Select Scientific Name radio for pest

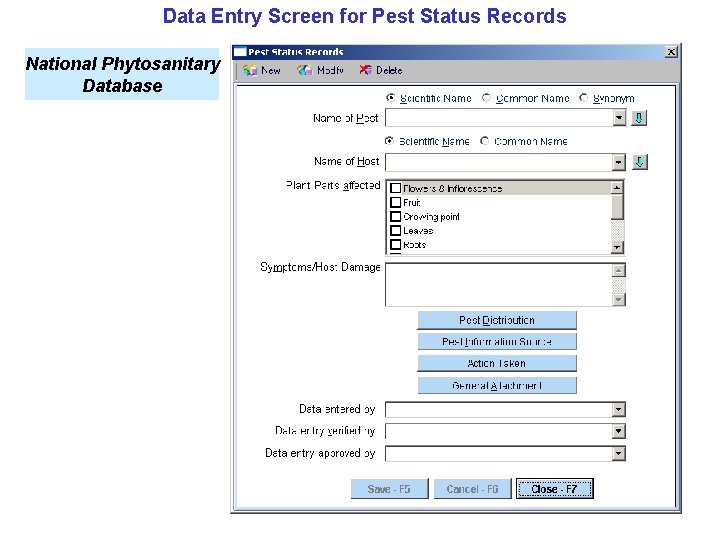click(390, 98)
